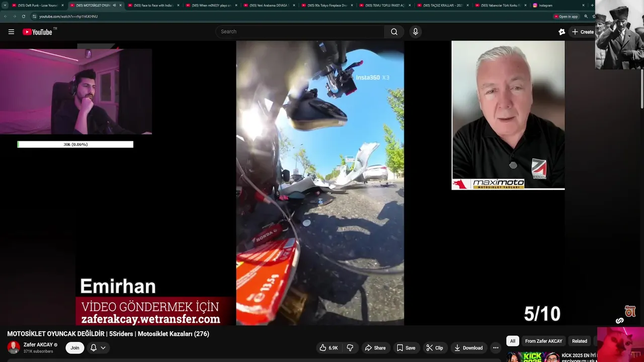Select the From Zafer AKCAY chip
This screenshot has width=644, height=362.
tap(543, 341)
